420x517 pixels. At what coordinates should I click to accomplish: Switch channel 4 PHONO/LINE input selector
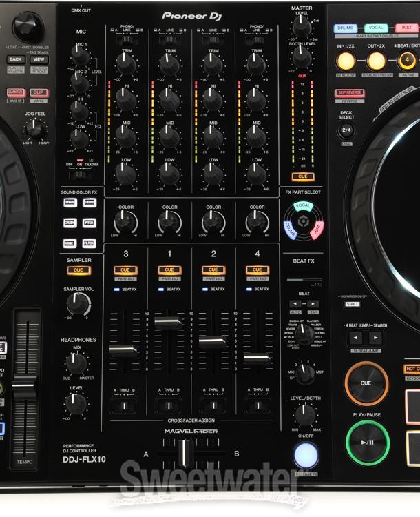tap(256, 41)
